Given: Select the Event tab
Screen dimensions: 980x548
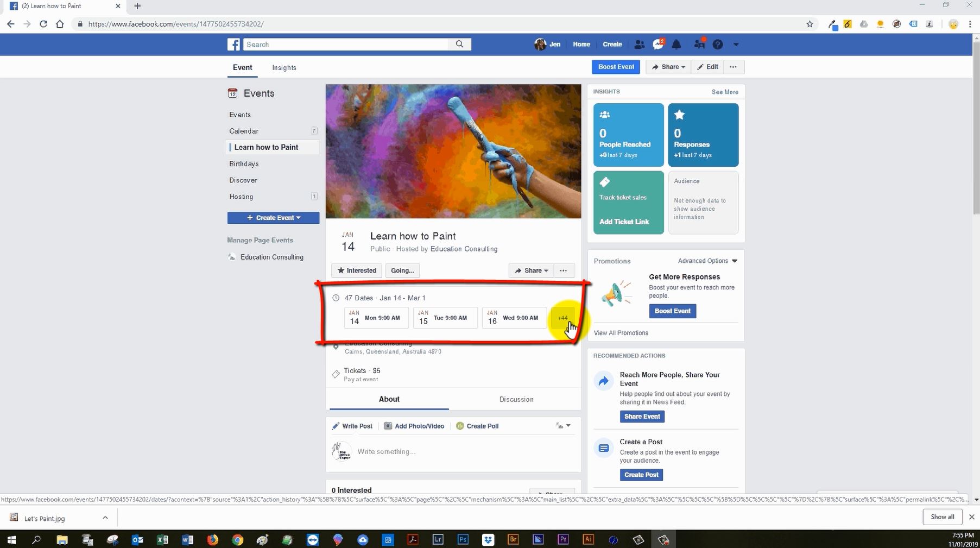Looking at the screenshot, I should pyautogui.click(x=243, y=68).
